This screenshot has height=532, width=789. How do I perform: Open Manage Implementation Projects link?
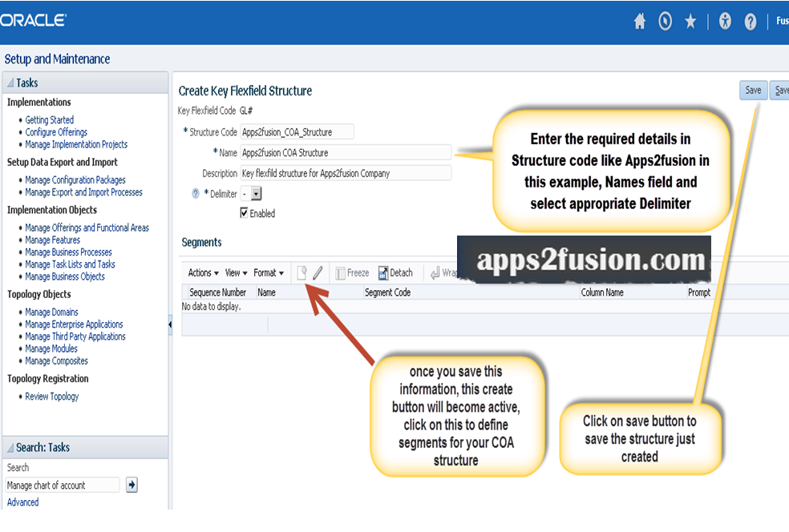[x=76, y=144]
